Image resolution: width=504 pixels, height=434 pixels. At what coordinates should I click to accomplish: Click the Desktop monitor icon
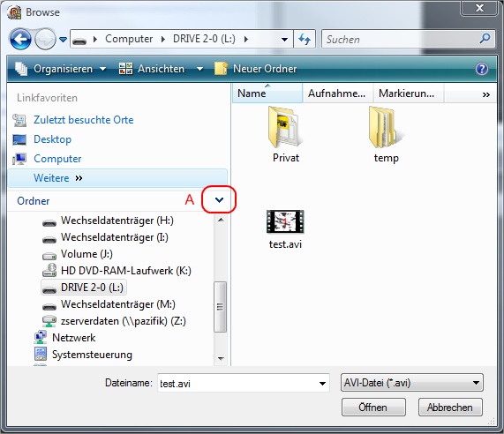pyautogui.click(x=19, y=139)
